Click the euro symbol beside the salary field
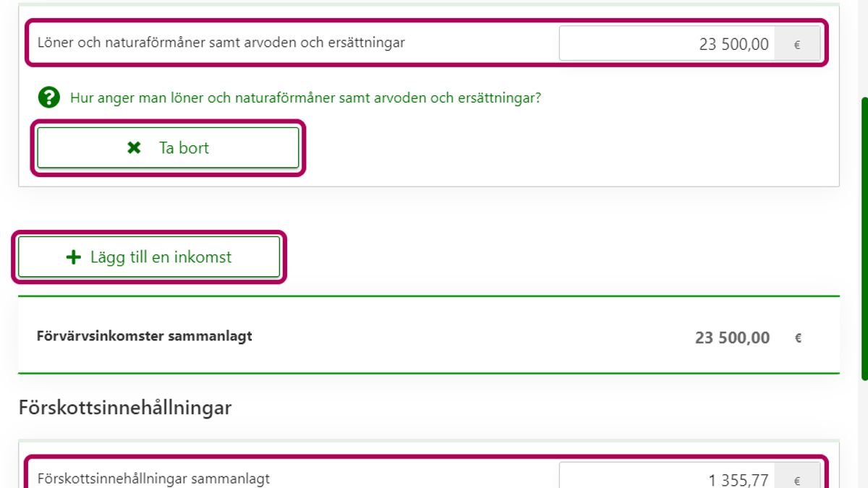 point(797,44)
